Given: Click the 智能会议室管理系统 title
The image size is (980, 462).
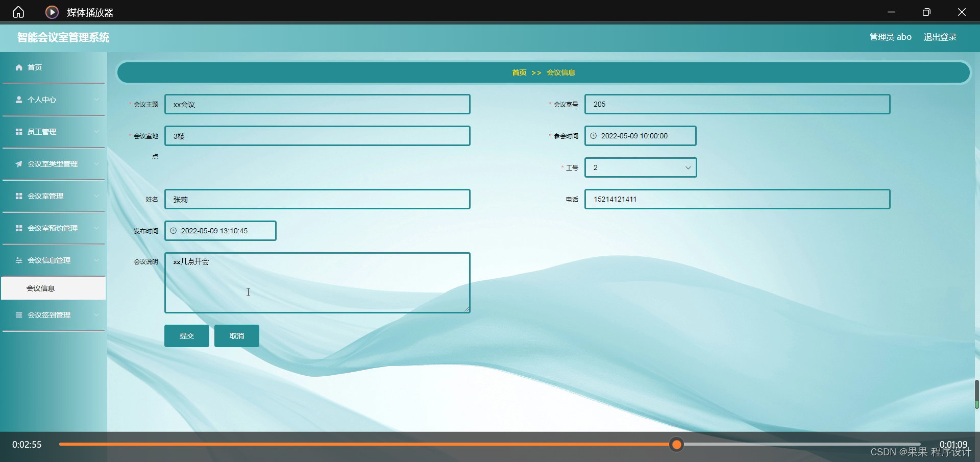Looking at the screenshot, I should click(x=63, y=37).
